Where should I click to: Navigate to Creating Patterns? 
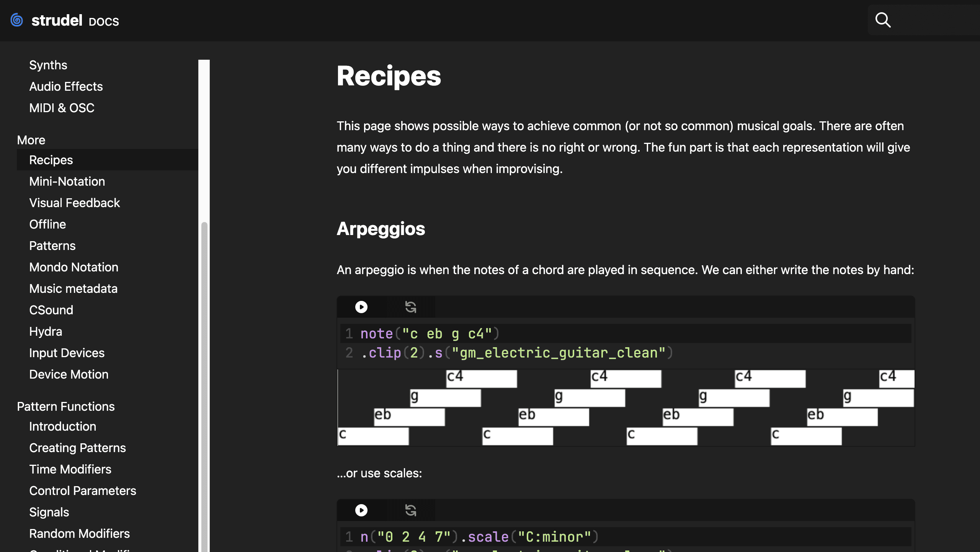[77, 447]
